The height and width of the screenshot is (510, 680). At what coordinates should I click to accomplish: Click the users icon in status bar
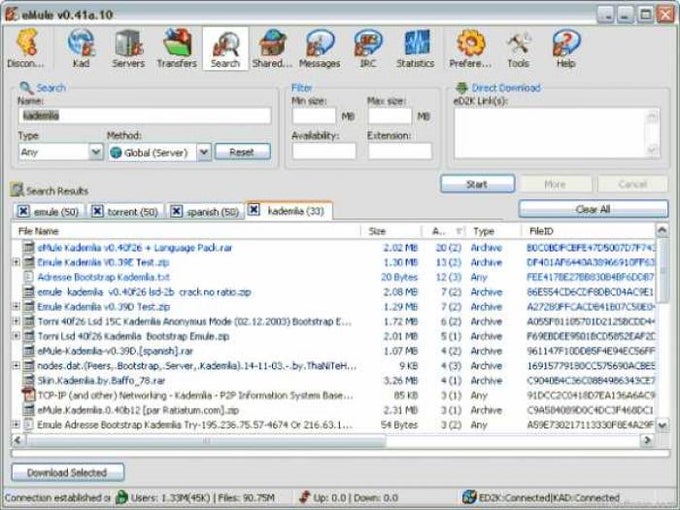122,497
